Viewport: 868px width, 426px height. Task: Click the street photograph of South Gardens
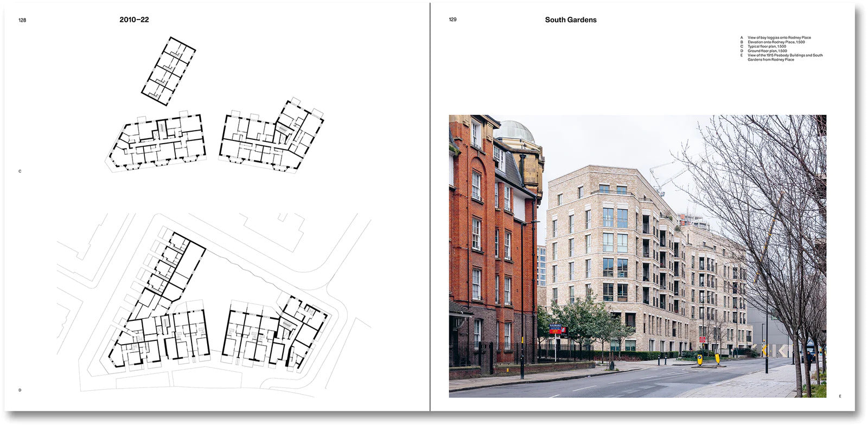[x=637, y=256]
